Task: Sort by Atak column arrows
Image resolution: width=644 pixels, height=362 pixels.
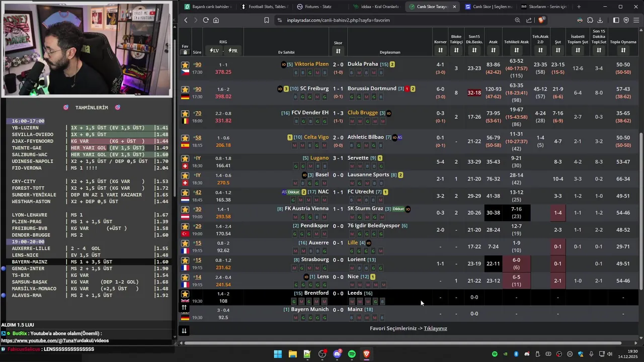Action: pos(493,50)
